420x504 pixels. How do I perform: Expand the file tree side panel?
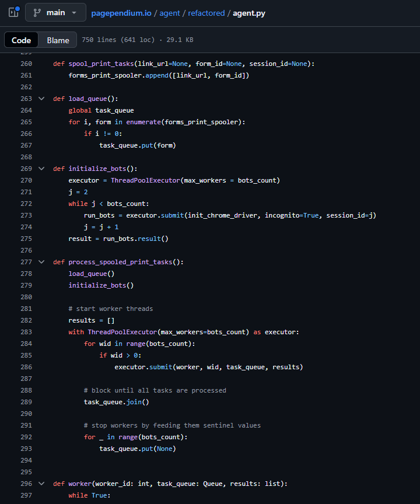click(14, 12)
